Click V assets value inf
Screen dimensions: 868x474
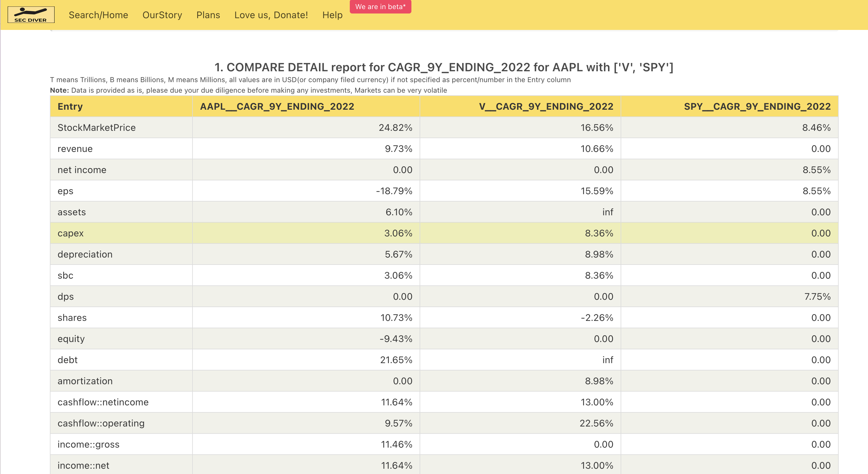608,212
